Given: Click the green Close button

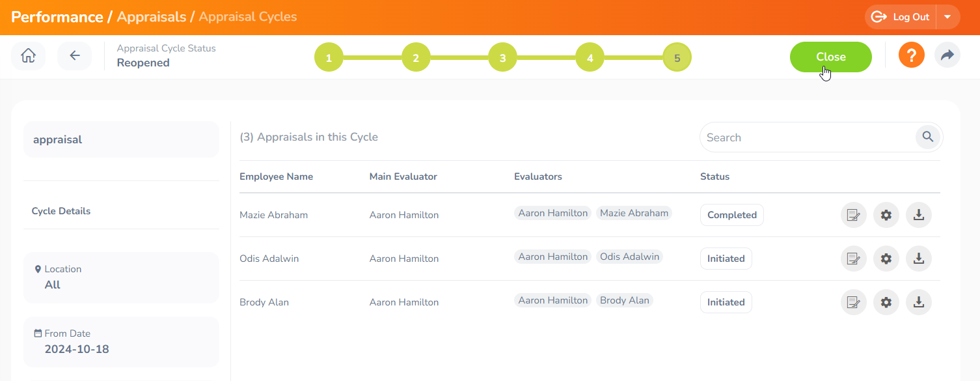Looking at the screenshot, I should click(830, 57).
